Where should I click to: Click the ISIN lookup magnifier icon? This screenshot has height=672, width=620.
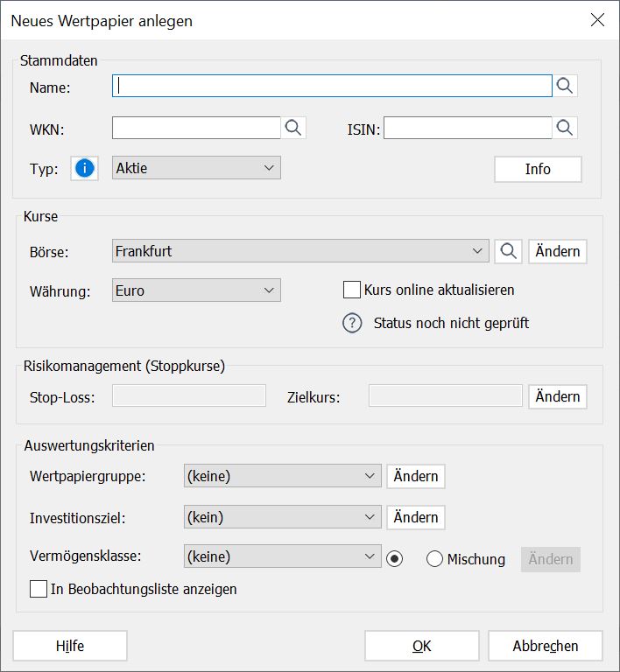point(566,128)
